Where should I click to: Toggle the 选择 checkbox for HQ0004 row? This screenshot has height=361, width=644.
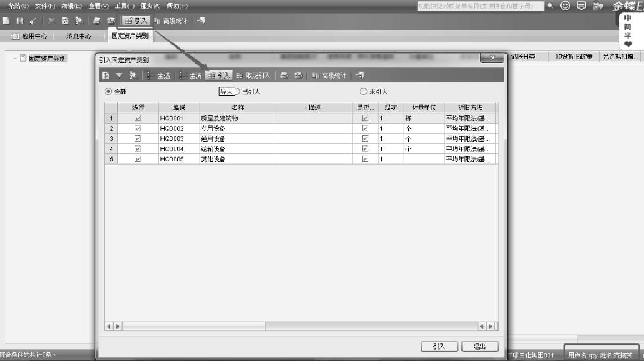coord(138,149)
